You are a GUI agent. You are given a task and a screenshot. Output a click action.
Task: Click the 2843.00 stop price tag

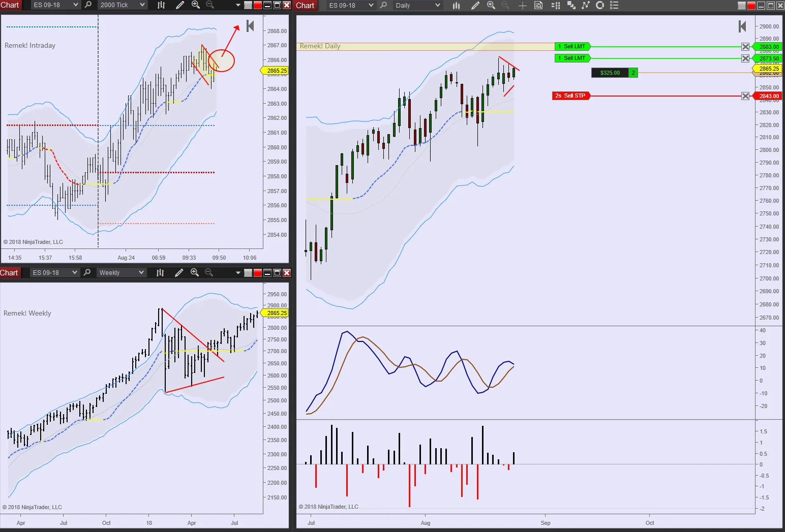tap(768, 96)
